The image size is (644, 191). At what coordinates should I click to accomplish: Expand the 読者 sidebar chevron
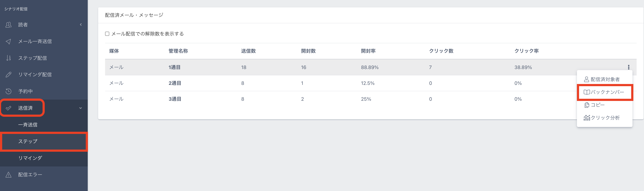pyautogui.click(x=81, y=25)
